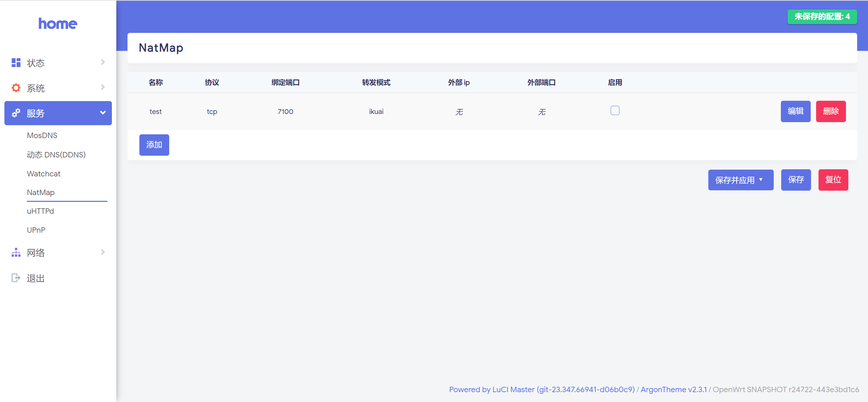This screenshot has height=402, width=868.
Task: Enable the test rule checkbox
Action: tap(615, 111)
